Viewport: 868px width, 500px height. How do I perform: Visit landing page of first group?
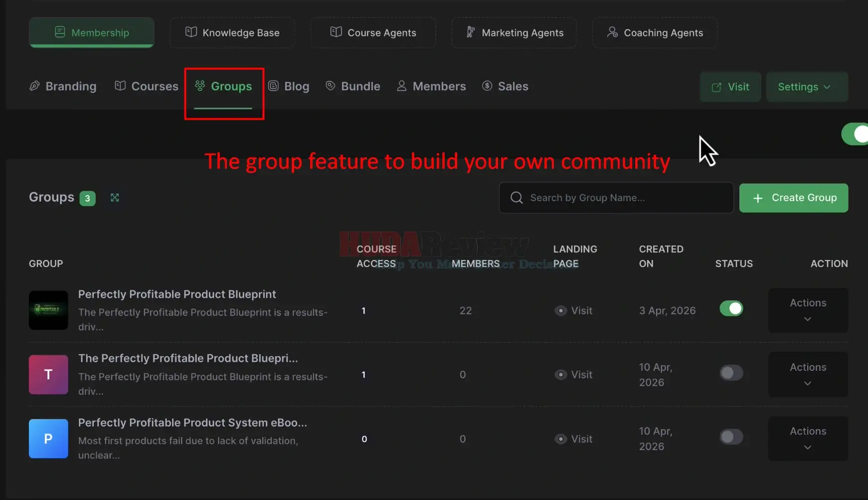573,310
